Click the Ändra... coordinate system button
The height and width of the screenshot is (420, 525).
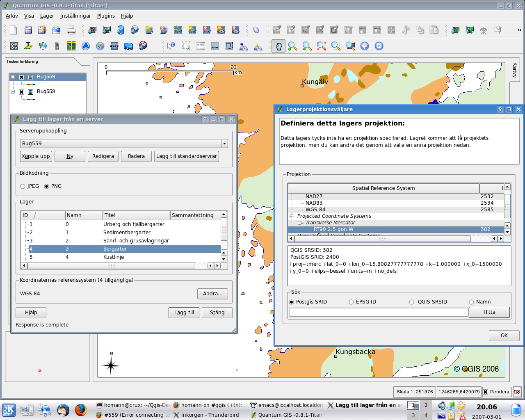coord(212,294)
